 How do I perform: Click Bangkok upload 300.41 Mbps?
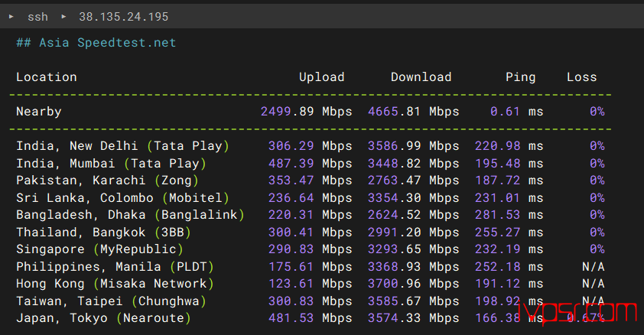pos(310,233)
